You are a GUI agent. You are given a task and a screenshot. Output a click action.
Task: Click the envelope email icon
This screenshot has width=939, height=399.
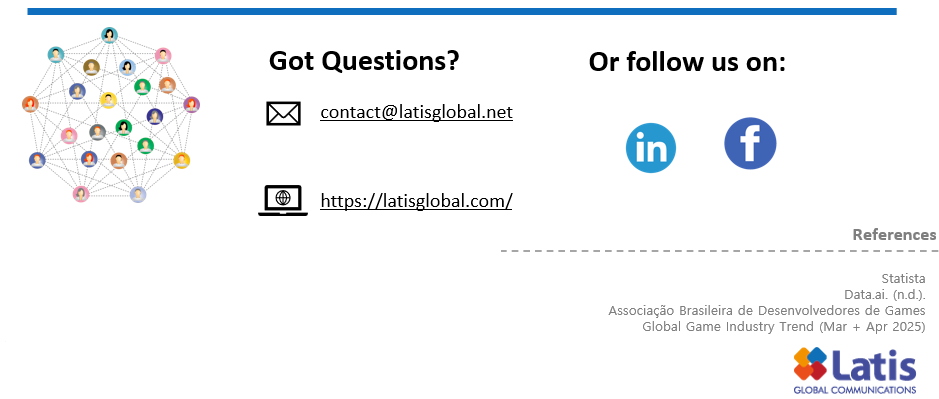point(283,113)
